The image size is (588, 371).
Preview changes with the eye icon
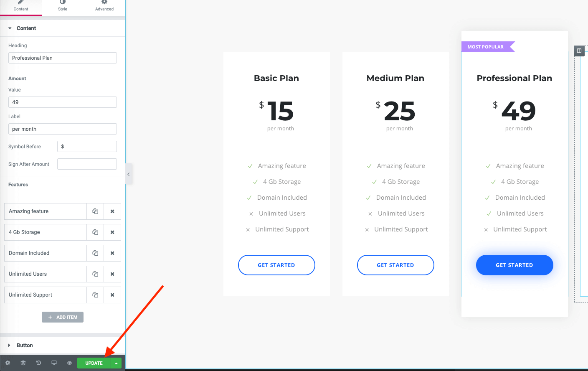tap(69, 363)
